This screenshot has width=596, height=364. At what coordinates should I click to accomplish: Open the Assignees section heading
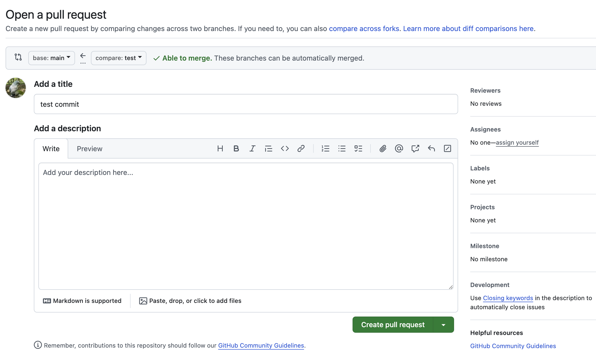[485, 129]
